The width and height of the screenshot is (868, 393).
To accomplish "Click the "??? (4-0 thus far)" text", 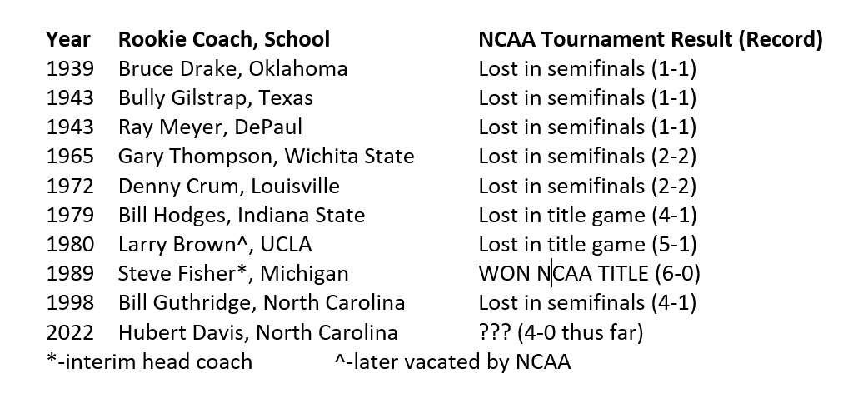I will tap(561, 333).
